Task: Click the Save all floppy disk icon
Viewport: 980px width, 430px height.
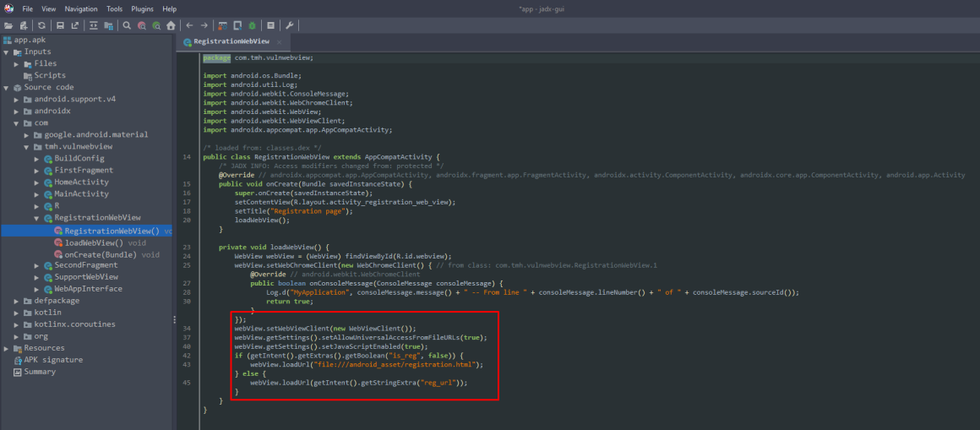Action: coord(61,25)
